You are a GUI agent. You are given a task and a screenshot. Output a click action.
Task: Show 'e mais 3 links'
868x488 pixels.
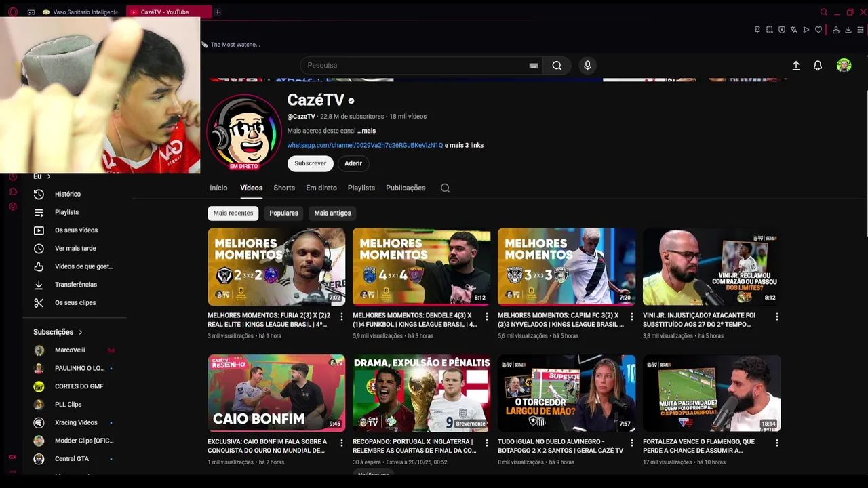(x=465, y=145)
